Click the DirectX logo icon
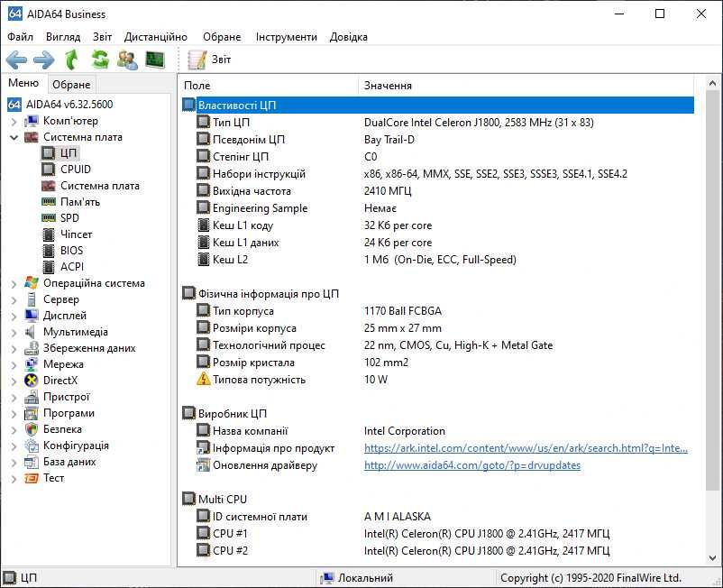 point(32,381)
